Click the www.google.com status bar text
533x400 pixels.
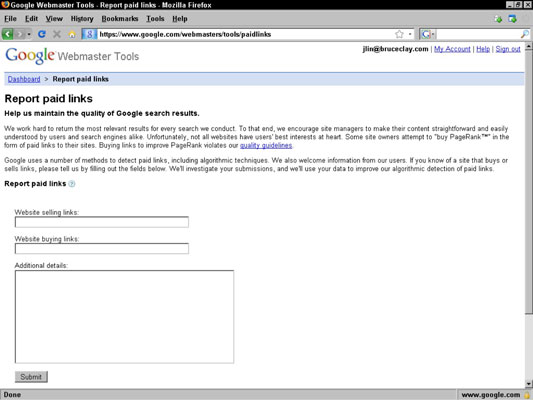(x=491, y=395)
